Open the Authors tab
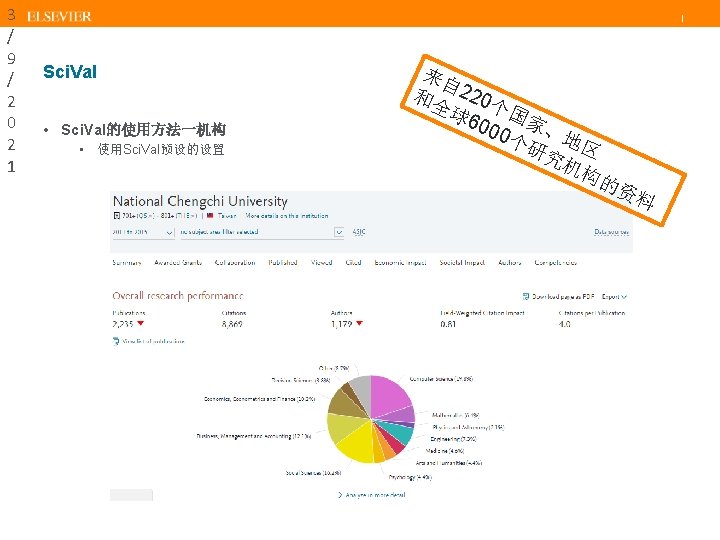The height and width of the screenshot is (540, 720). pos(510,263)
